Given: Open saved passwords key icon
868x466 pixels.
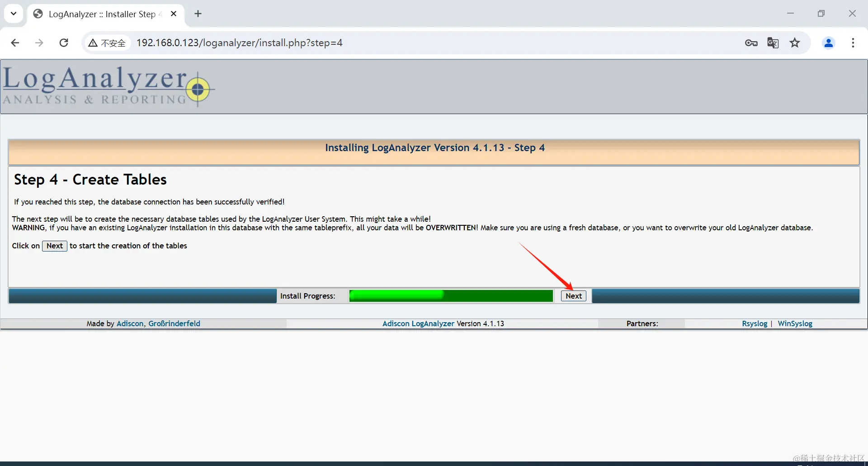Looking at the screenshot, I should [x=751, y=43].
